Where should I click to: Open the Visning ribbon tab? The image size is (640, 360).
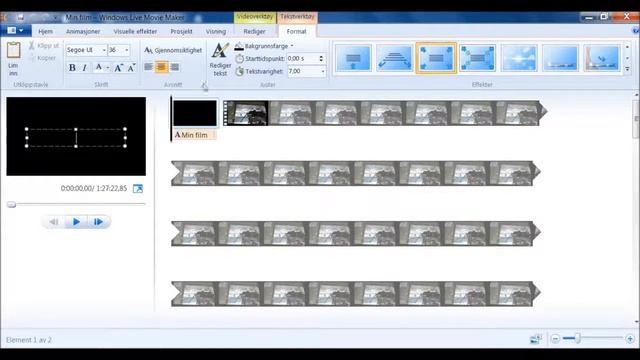[216, 31]
